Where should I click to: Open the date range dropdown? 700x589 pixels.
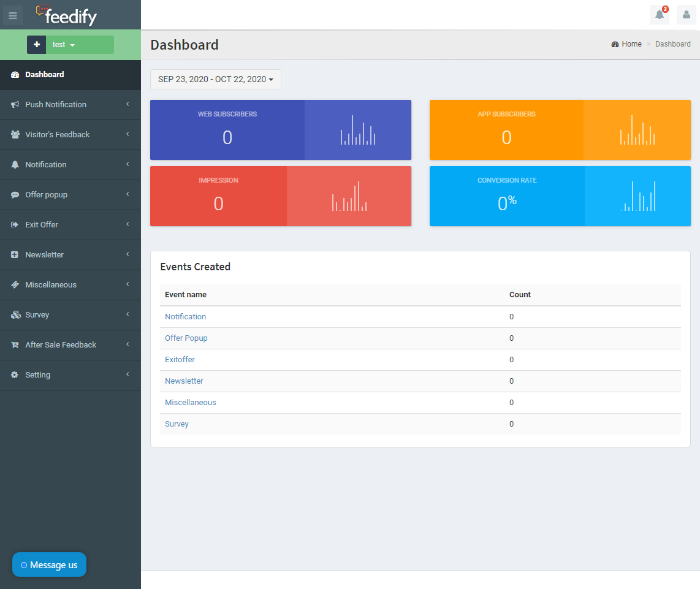coord(216,80)
